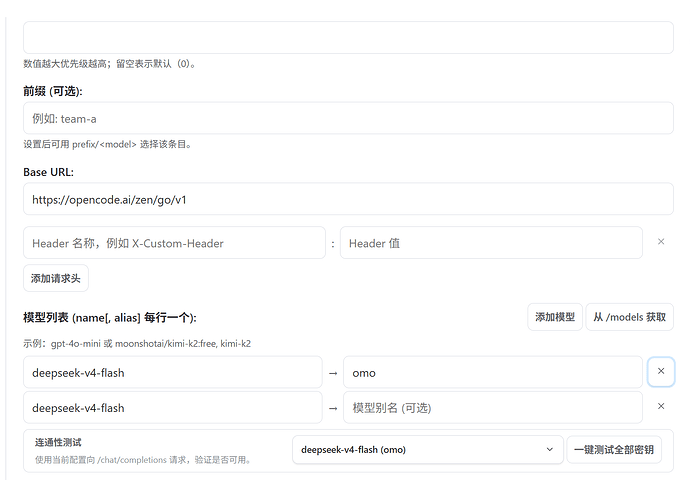
Task: Delete the model row without alias
Action: (x=661, y=406)
